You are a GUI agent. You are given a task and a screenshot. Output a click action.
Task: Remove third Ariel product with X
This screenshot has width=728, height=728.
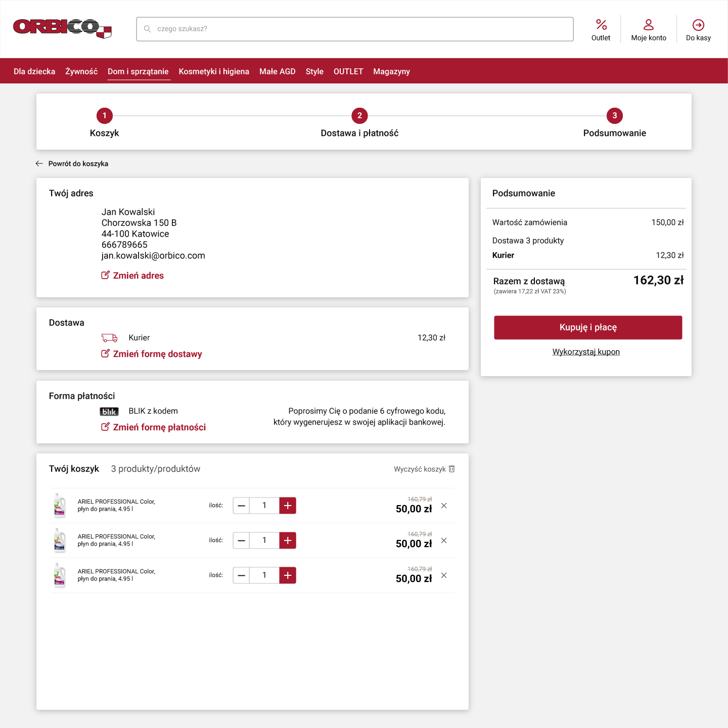[x=444, y=575]
